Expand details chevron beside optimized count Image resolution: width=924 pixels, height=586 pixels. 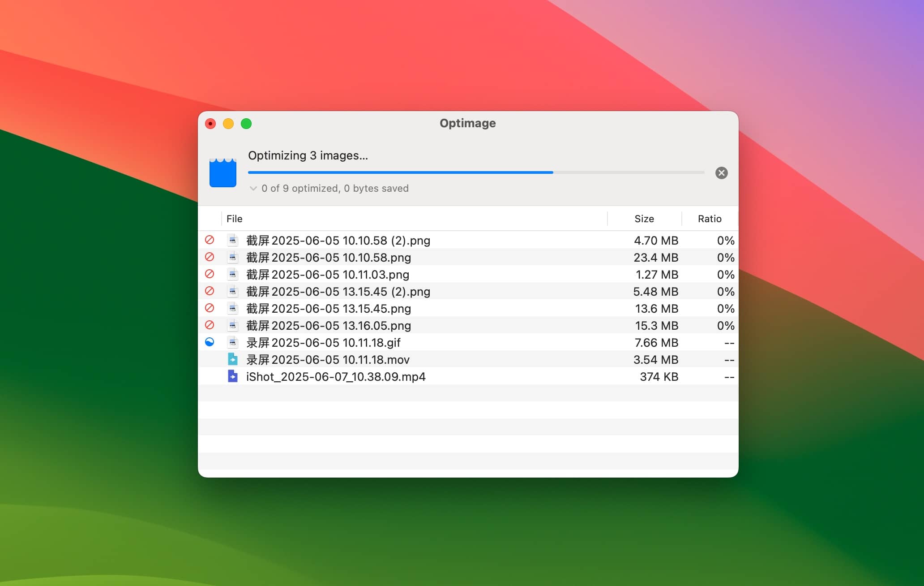tap(253, 189)
